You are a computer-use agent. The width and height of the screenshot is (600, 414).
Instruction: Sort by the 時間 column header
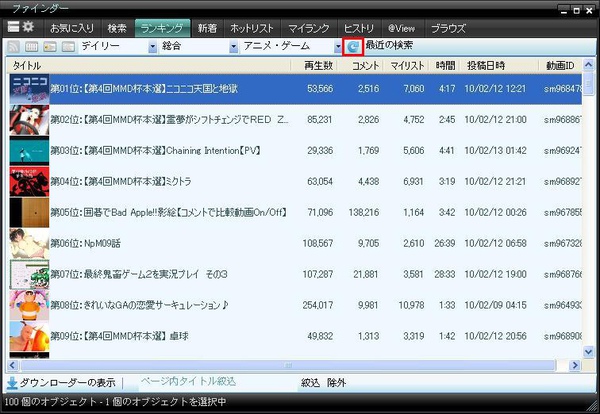(x=444, y=66)
